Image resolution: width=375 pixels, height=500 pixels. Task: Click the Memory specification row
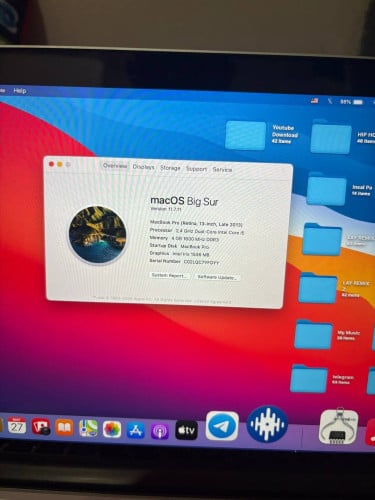point(184,239)
